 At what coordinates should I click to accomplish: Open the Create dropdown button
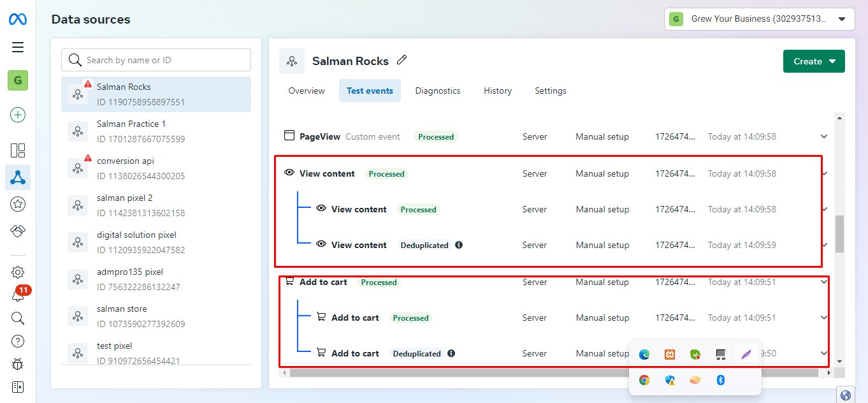point(814,61)
